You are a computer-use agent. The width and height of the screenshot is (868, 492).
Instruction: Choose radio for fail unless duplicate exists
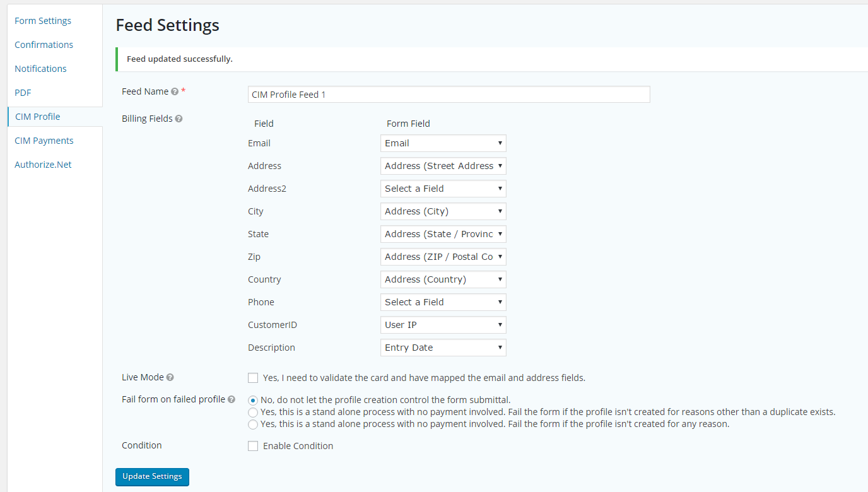click(253, 412)
